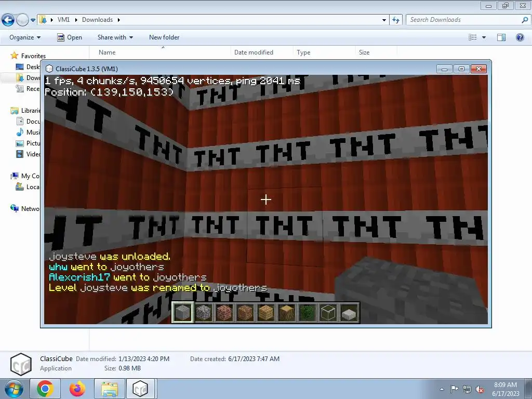Open Explorer help question mark icon
This screenshot has height=399, width=532.
click(x=520, y=37)
